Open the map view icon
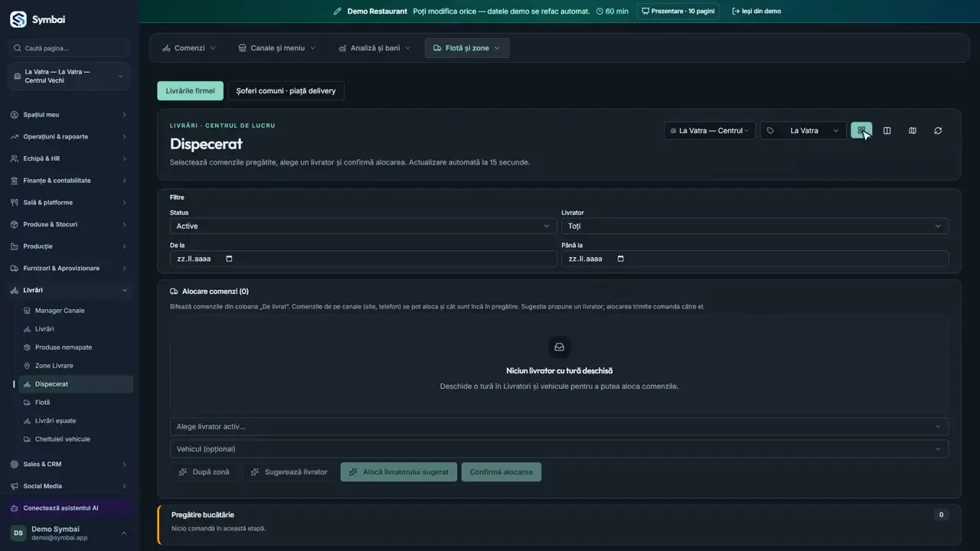The image size is (980, 551). (913, 131)
